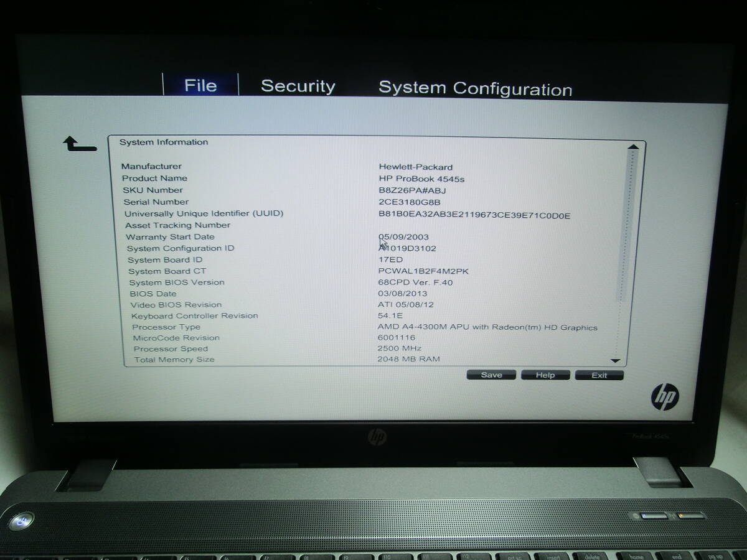Select the System Information heading
Screen dimensions: 747x560
click(164, 142)
